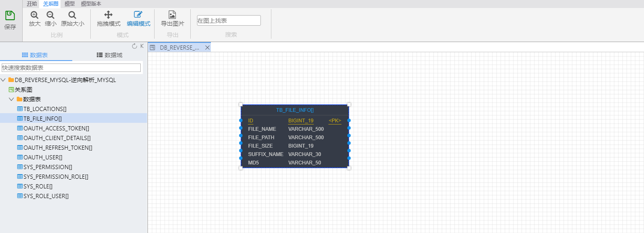
Task: Select SYS_ROLE_USER[] table
Action: pyautogui.click(x=46, y=196)
